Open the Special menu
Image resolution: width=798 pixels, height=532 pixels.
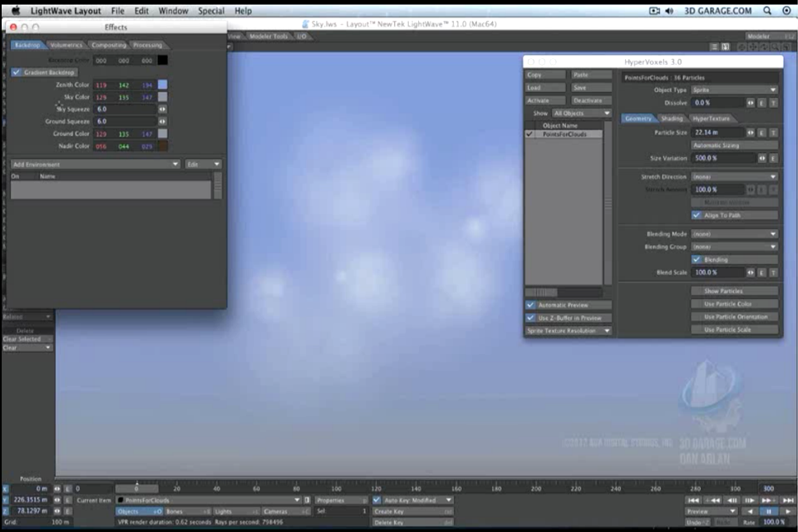pyautogui.click(x=211, y=11)
